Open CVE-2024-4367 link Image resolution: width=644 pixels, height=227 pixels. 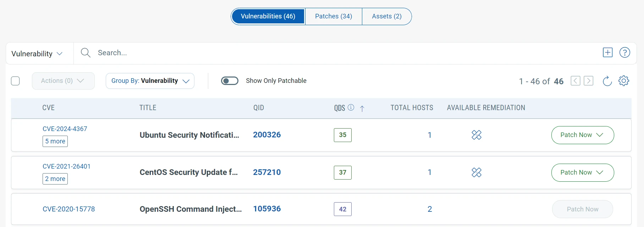[x=65, y=129]
